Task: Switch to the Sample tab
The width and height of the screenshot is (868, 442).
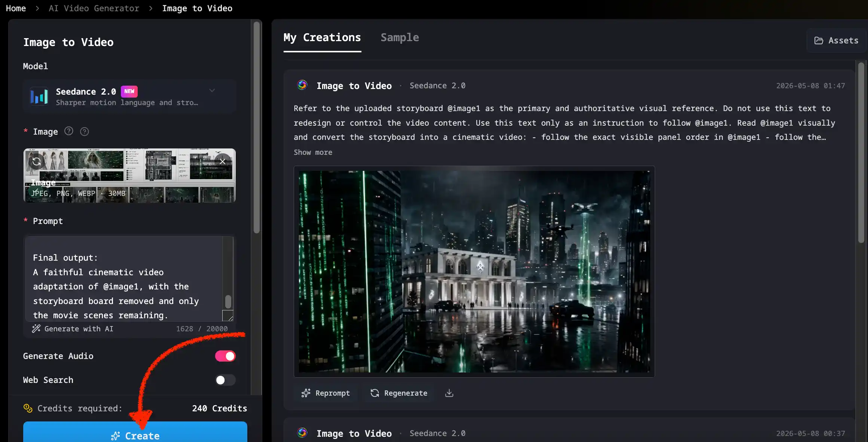Action: tap(400, 37)
